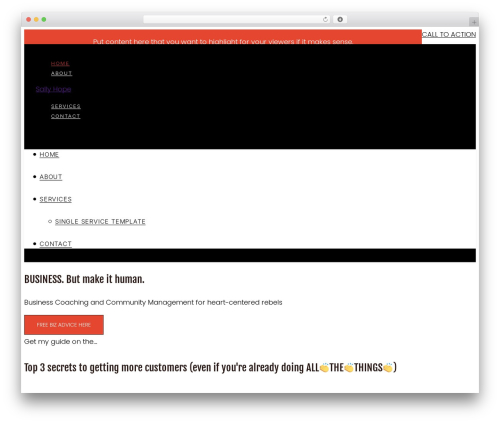Minimize the window using yellow button
This screenshot has height=423, width=500.
coord(36,19)
